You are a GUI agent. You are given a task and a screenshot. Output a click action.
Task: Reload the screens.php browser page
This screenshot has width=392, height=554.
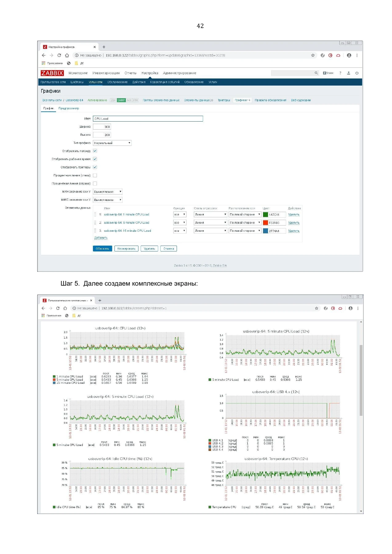(x=58, y=308)
